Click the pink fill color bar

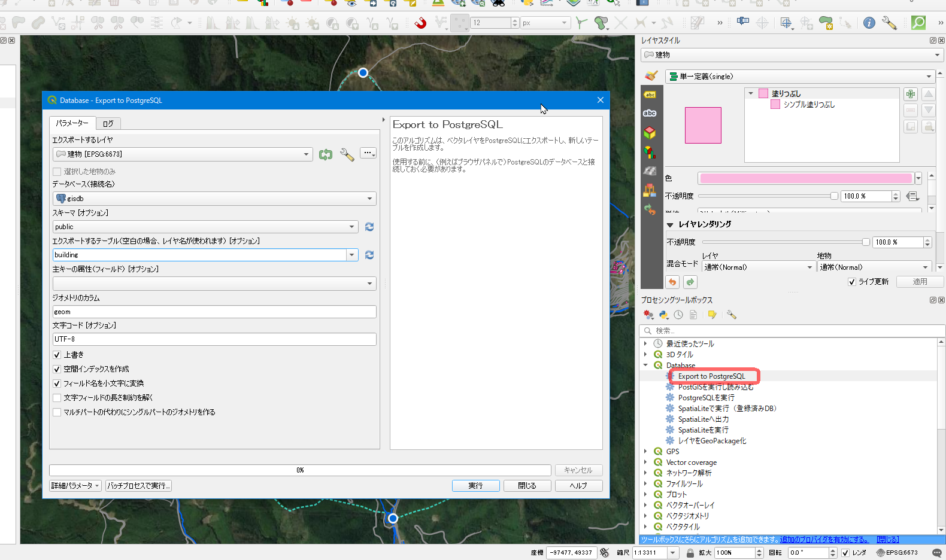pos(806,178)
